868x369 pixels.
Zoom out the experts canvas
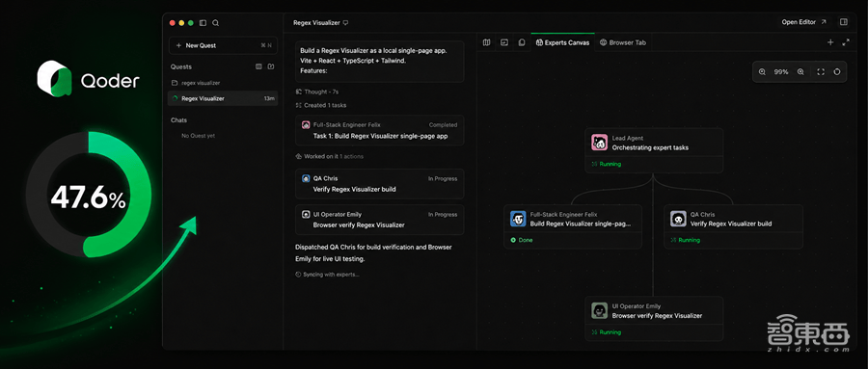[x=762, y=72]
